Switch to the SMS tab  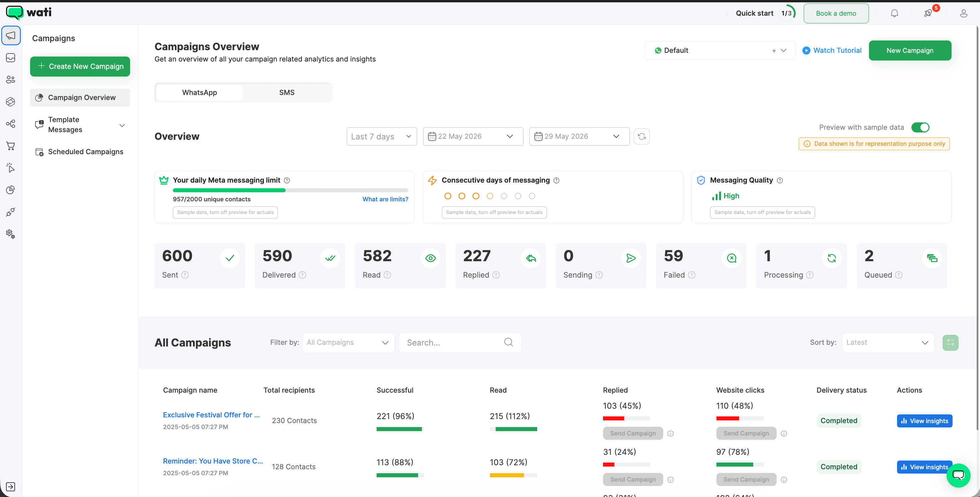tap(286, 92)
